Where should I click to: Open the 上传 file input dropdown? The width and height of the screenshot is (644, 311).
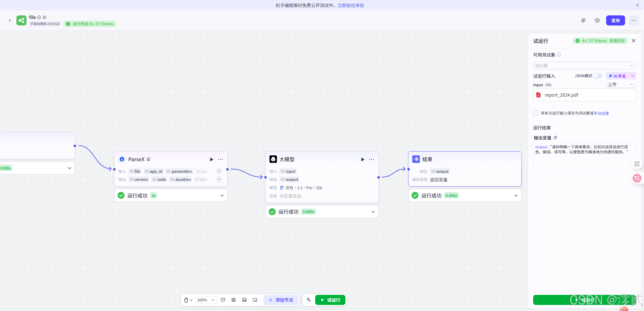pyautogui.click(x=621, y=84)
